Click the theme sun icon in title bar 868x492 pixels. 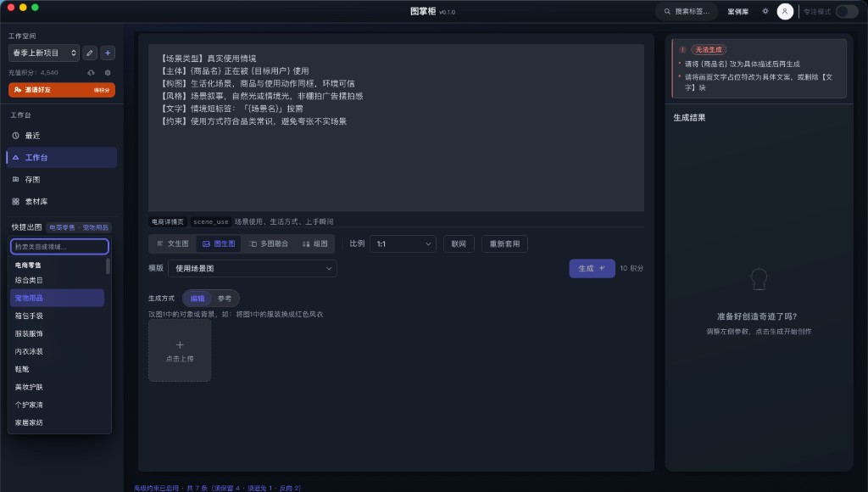[x=765, y=11]
